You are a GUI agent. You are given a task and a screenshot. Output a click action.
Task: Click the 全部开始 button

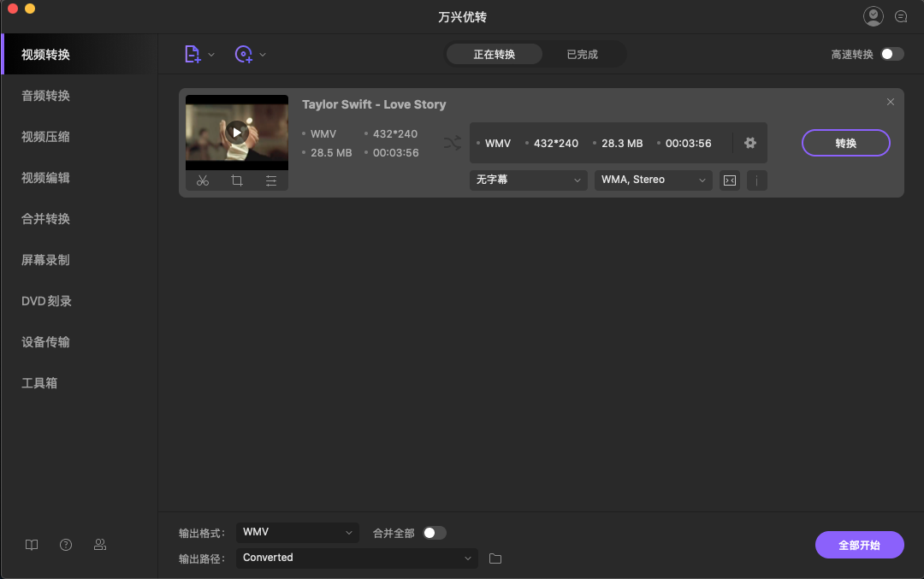coord(859,545)
